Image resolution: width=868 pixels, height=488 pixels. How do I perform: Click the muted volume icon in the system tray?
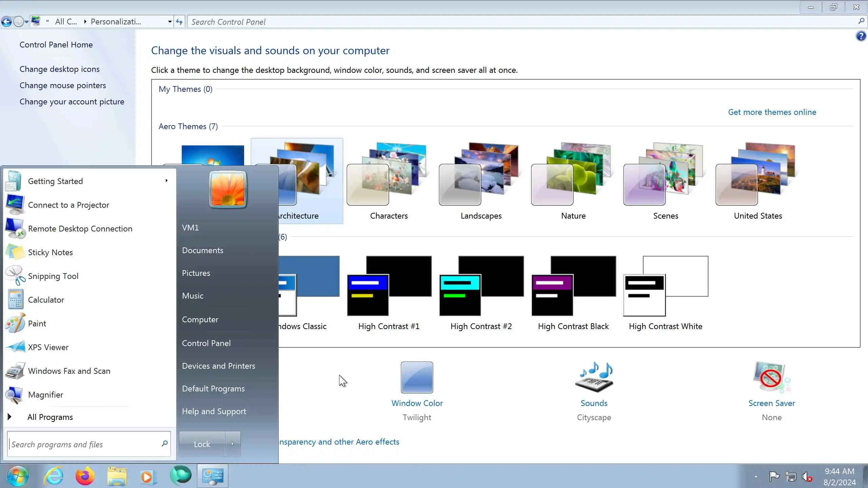807,477
